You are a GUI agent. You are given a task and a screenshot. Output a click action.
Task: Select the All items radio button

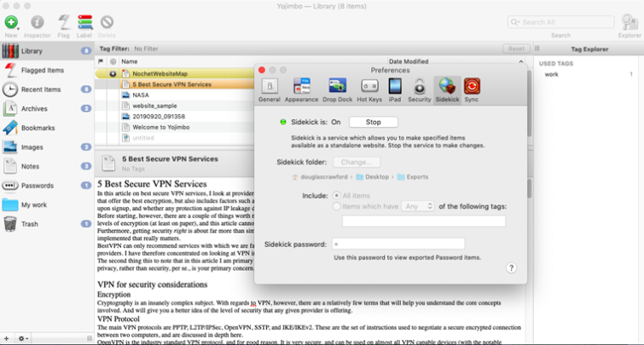pos(336,196)
